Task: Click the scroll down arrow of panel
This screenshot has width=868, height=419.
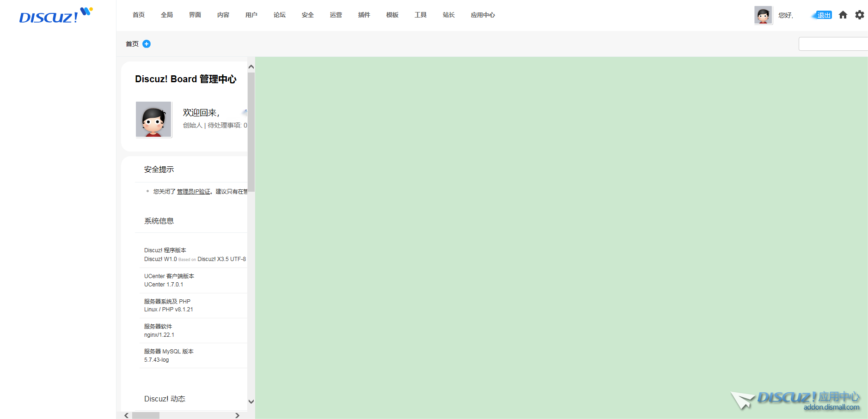Action: [251, 401]
